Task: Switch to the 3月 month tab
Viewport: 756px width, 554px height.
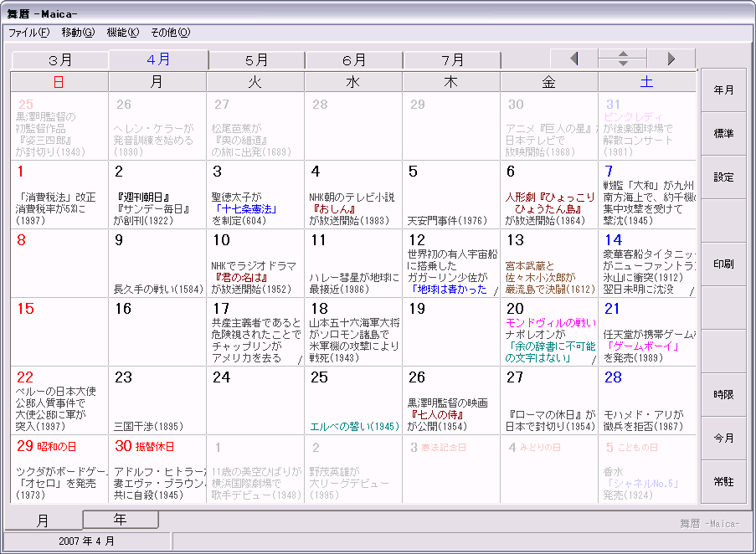Action: click(60, 60)
